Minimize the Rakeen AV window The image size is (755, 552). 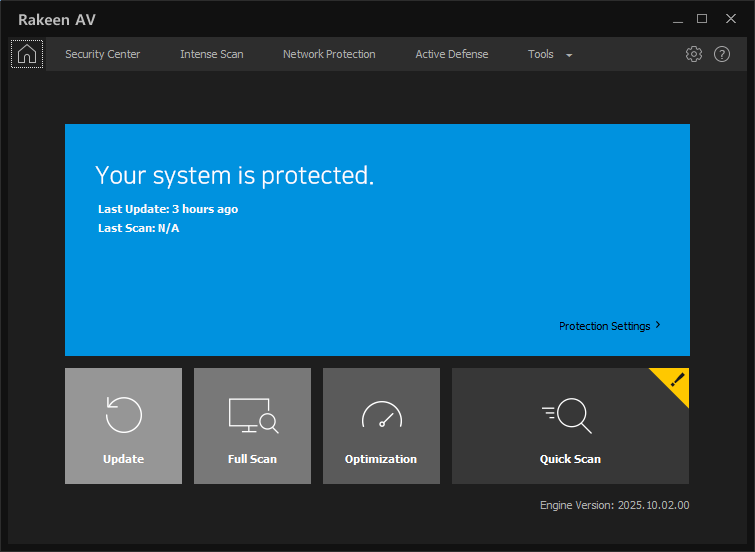(675, 19)
